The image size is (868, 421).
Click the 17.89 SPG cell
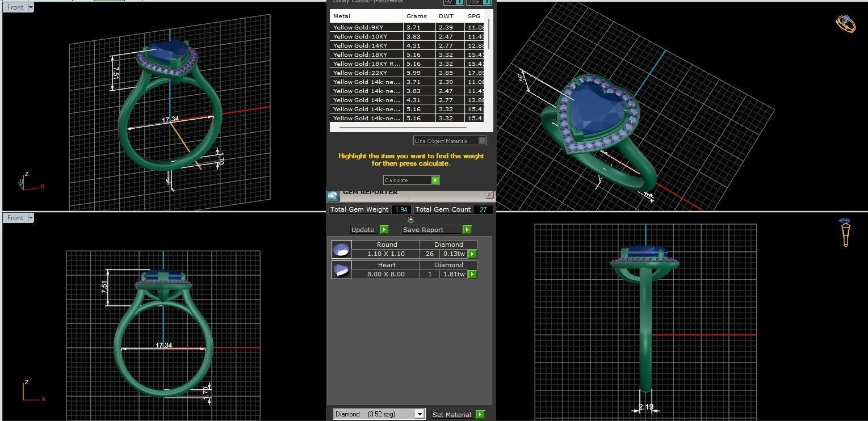point(475,73)
